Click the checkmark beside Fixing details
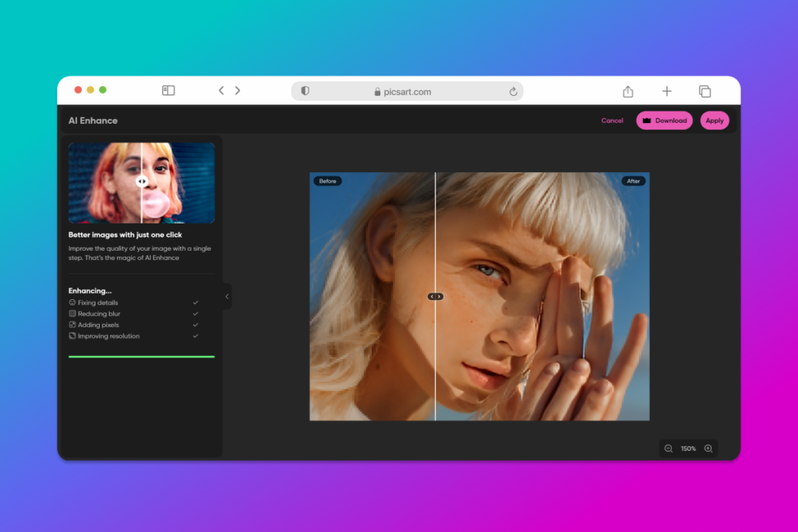The height and width of the screenshot is (532, 798). pyautogui.click(x=195, y=302)
